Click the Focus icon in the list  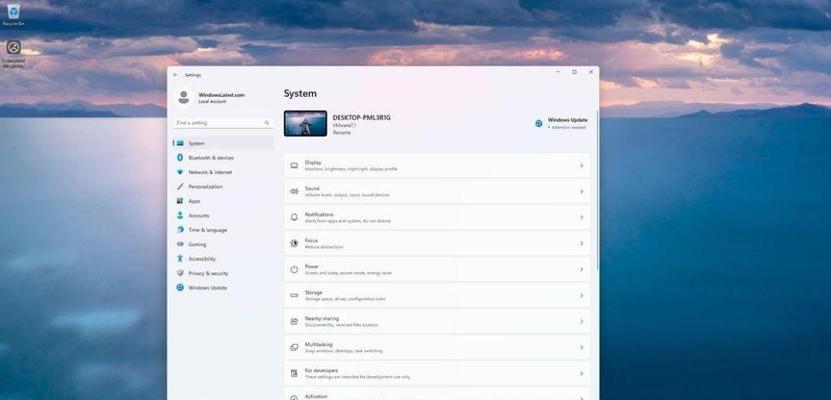coord(294,243)
